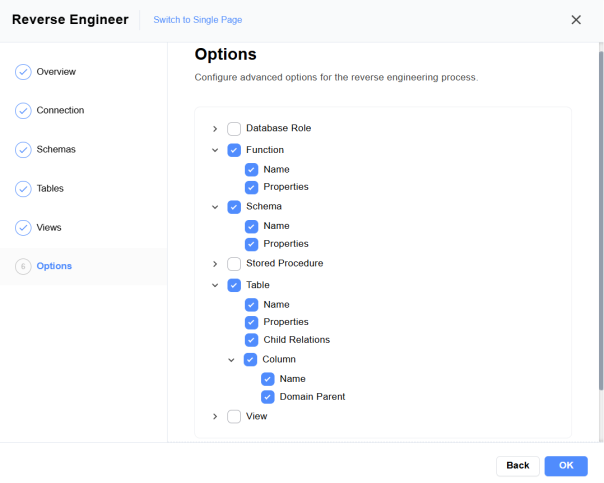Screen dimensions: 604x483
Task: Click the Connection step checkmark icon
Action: 23,111
